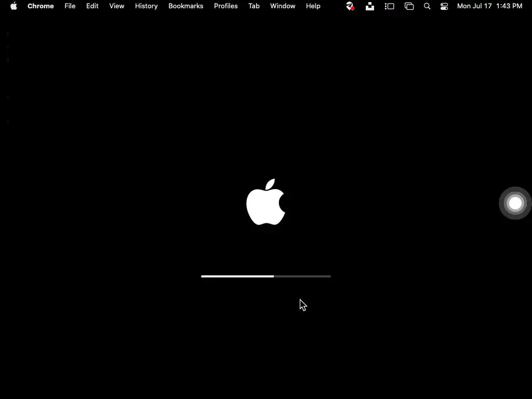Open the Window menu
Screen dimensions: 532x399
[283, 6]
